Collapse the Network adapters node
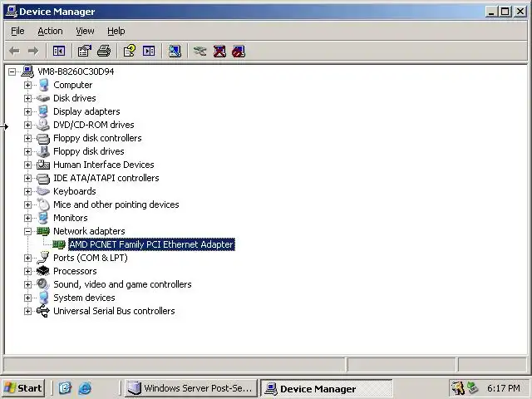The width and height of the screenshot is (532, 399). [27, 231]
